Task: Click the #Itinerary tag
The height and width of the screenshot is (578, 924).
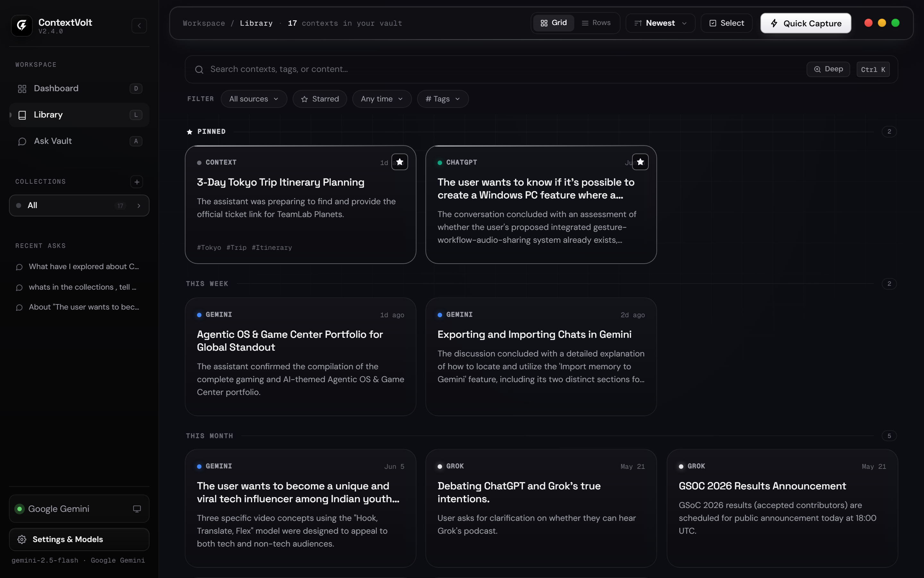Action: tap(272, 248)
